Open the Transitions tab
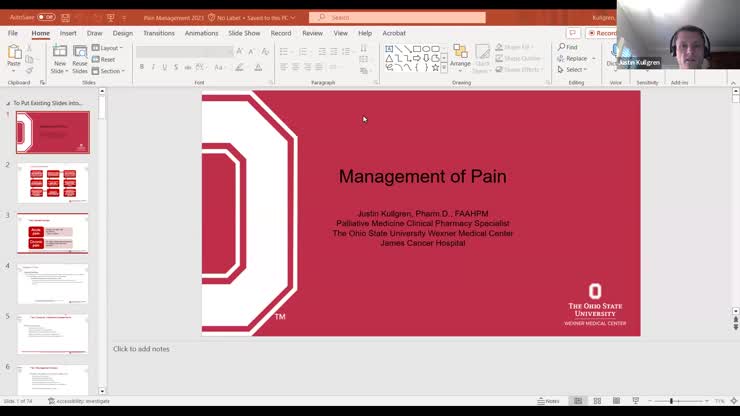The image size is (740, 416). 159,33
